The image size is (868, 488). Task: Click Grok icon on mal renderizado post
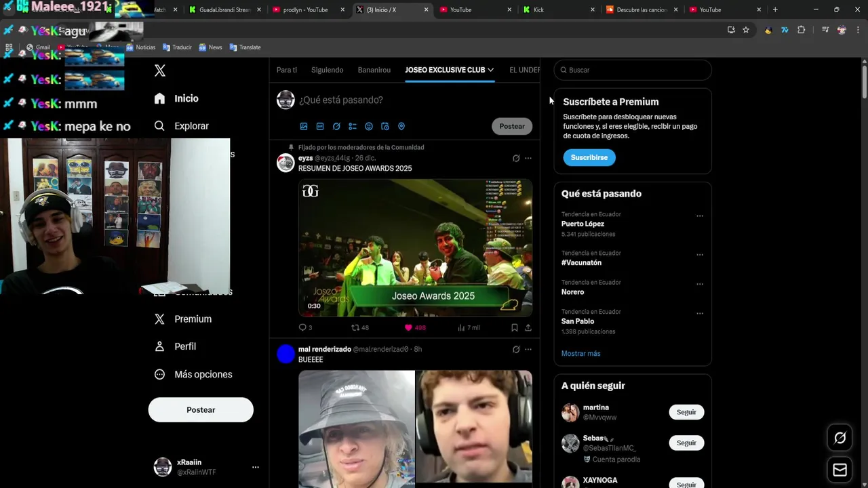[x=516, y=349]
